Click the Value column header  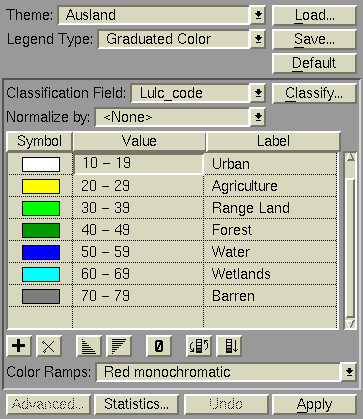click(139, 141)
